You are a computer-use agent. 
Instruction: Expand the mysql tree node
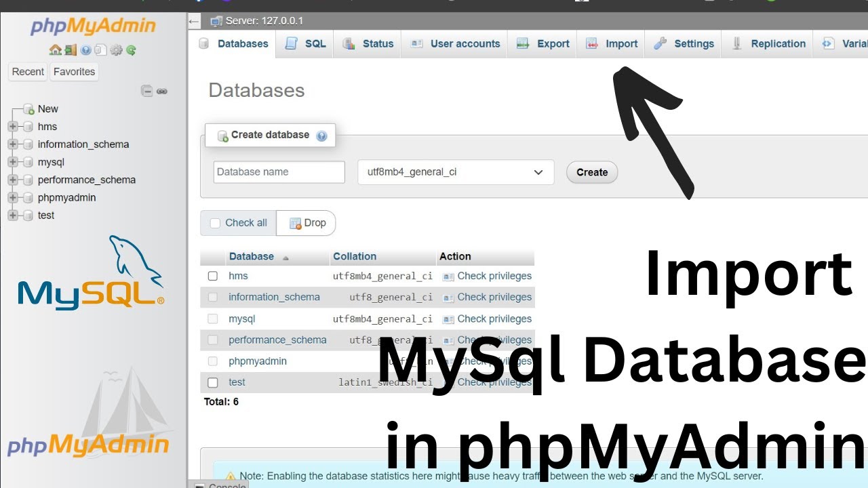click(13, 162)
